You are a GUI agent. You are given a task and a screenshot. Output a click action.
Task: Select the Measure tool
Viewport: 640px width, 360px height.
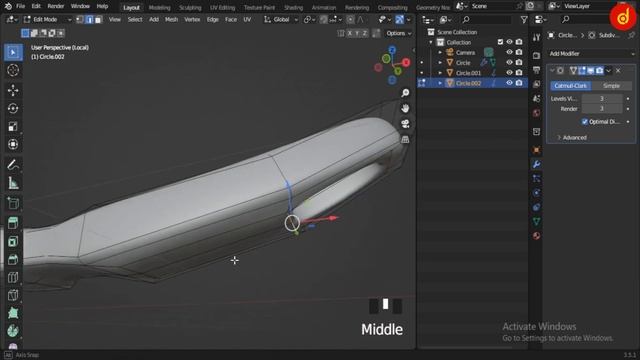pos(13,183)
